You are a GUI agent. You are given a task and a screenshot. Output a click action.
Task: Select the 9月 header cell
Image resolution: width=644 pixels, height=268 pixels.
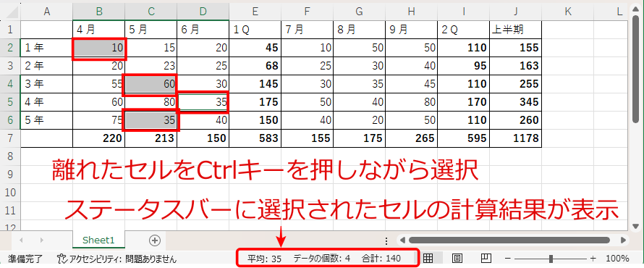click(412, 30)
